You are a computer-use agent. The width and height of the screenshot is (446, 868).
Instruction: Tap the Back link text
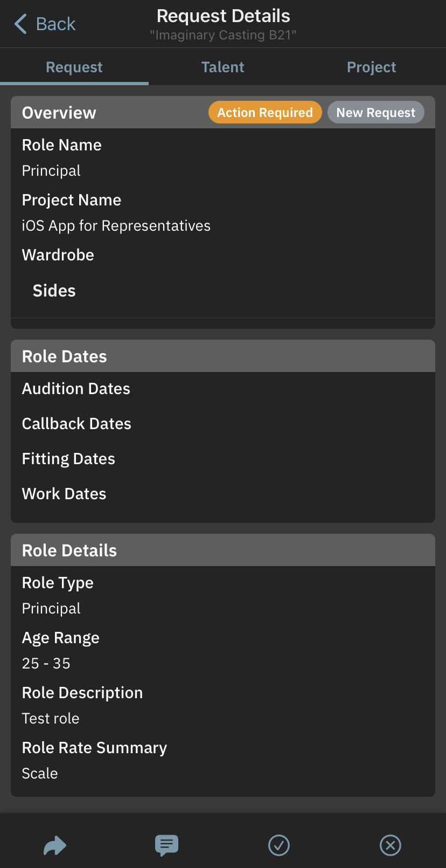(x=55, y=24)
